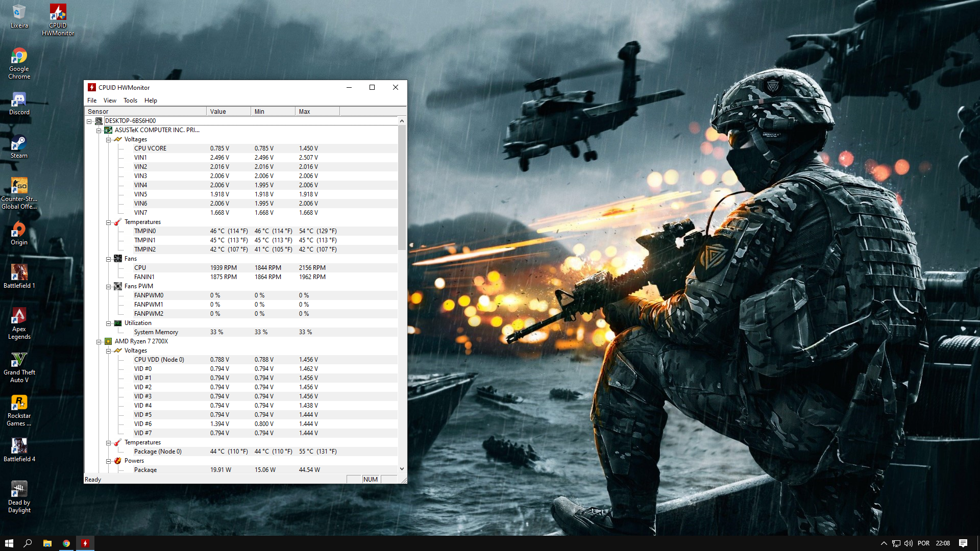Click the Sensor column header
The width and height of the screenshot is (980, 551).
click(145, 111)
